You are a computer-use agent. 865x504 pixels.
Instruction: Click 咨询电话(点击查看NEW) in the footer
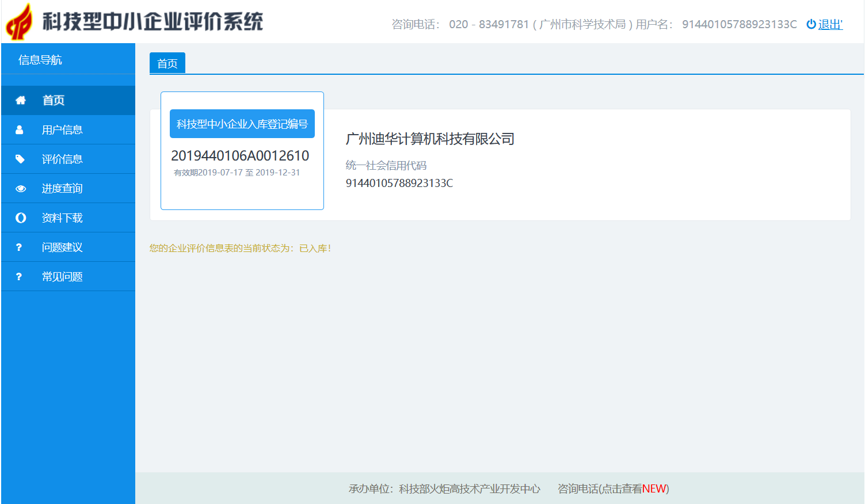(x=613, y=488)
